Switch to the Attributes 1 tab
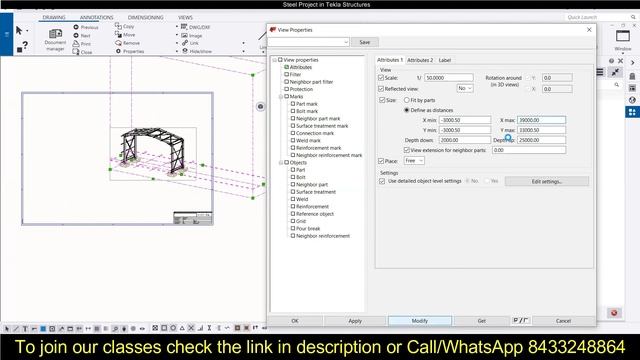Viewport: 640px width, 360px height. (390, 60)
